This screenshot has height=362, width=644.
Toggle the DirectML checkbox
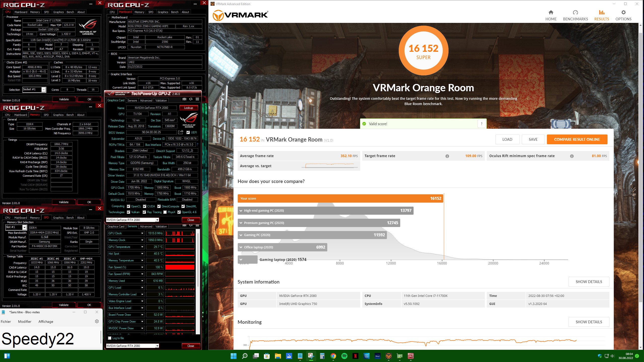[183, 206]
